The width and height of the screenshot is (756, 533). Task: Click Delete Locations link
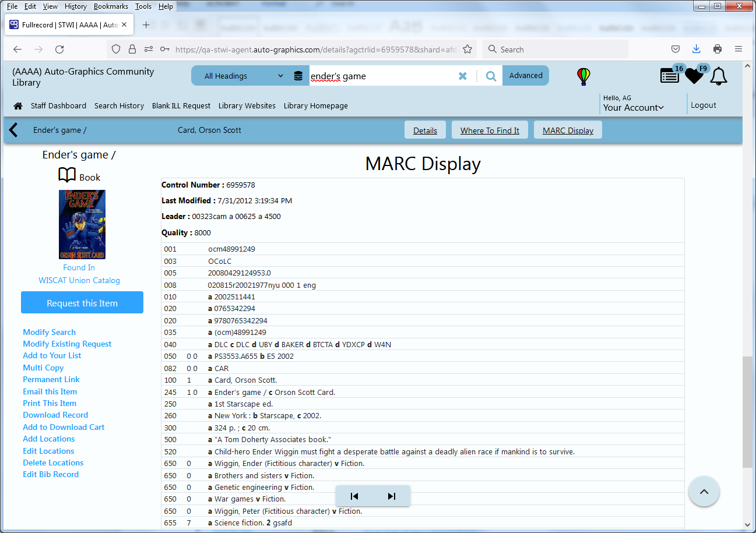[53, 463]
